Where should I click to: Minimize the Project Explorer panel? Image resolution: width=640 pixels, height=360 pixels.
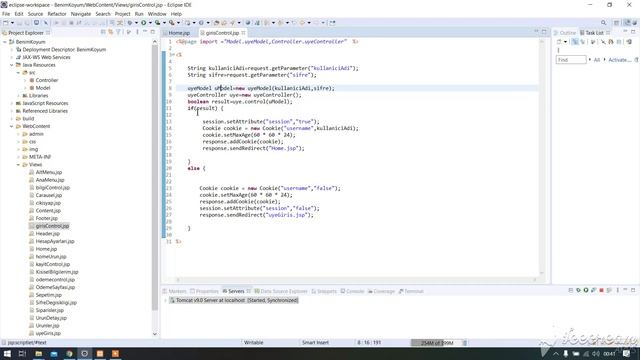[x=145, y=32]
